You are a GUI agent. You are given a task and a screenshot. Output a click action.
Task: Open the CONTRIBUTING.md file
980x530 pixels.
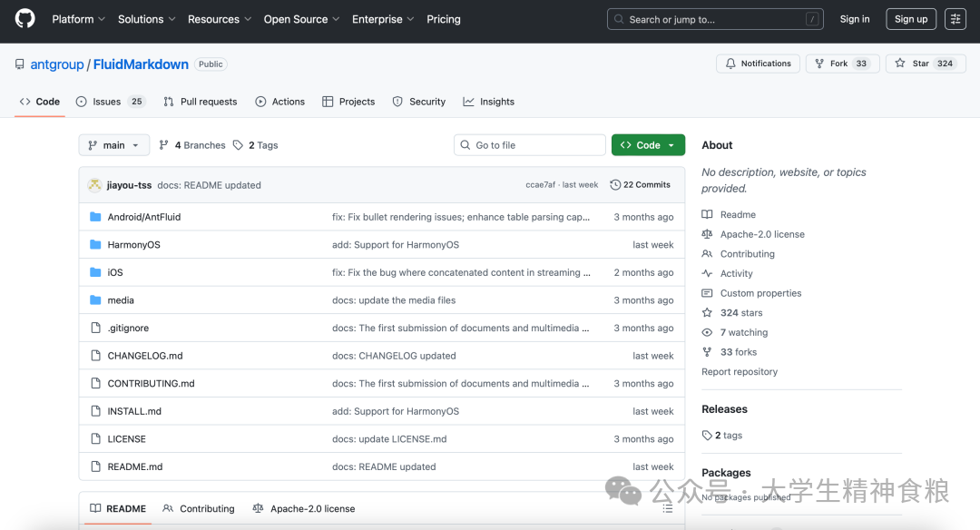coord(152,384)
